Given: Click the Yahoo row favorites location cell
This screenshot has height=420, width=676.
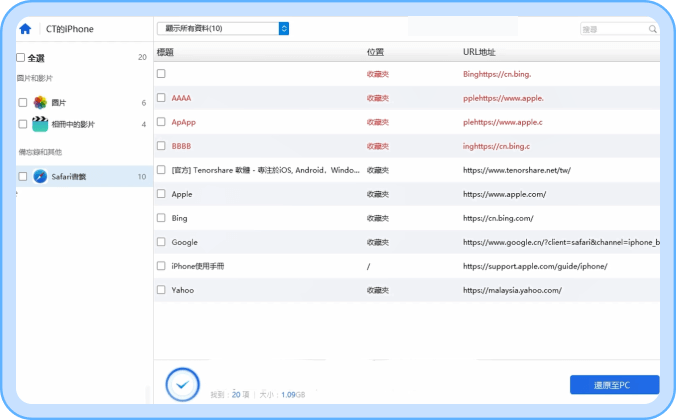Looking at the screenshot, I should [378, 290].
